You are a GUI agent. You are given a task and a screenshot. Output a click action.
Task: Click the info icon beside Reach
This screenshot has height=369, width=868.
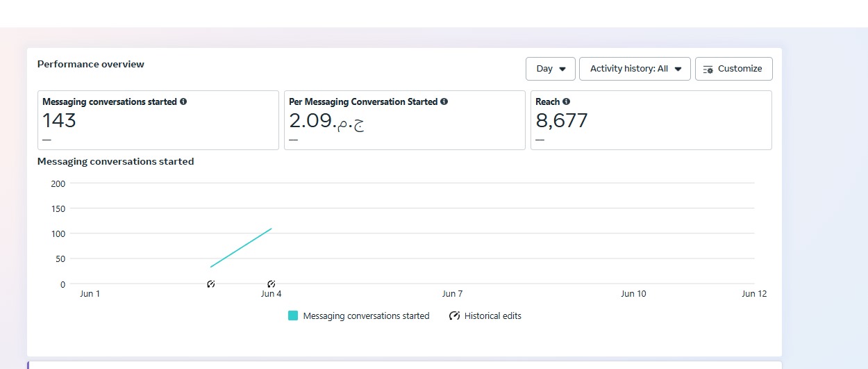567,101
